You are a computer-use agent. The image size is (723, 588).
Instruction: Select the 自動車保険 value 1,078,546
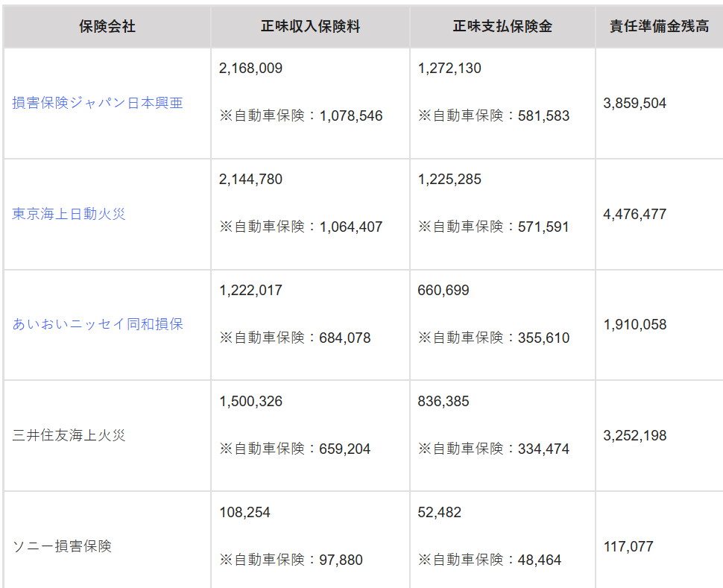(x=351, y=116)
